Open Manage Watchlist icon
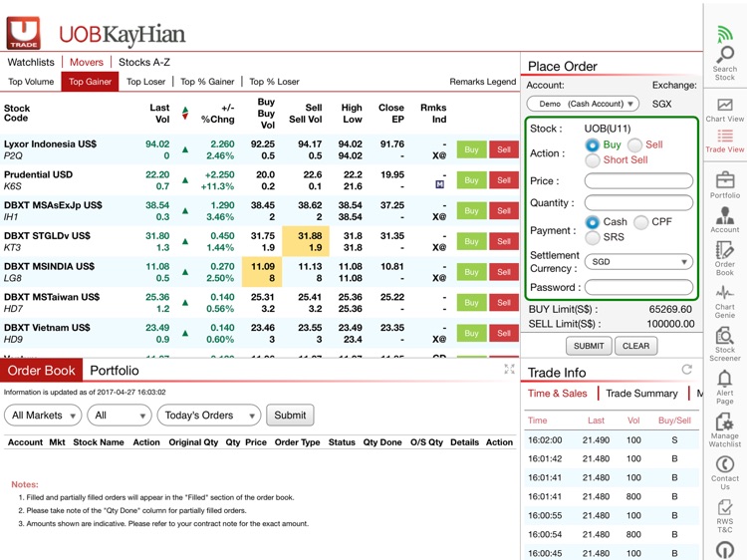This screenshot has height=560, width=747. pos(725,429)
